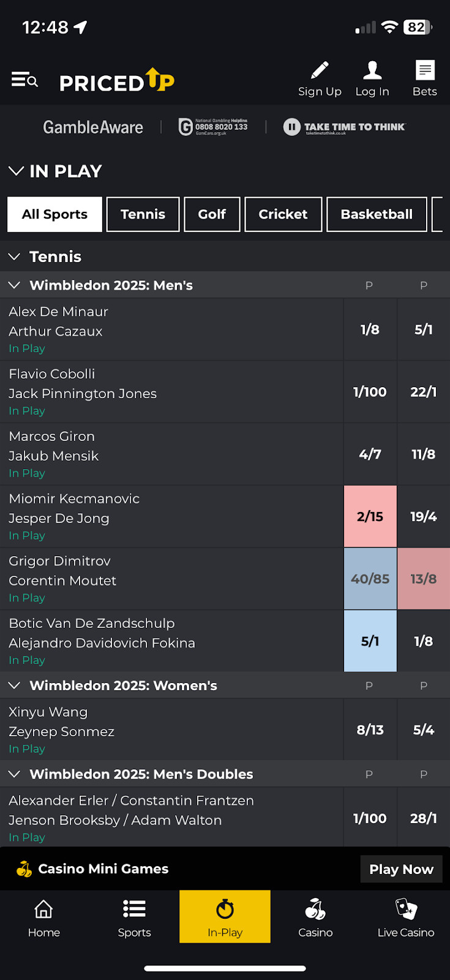Viewport: 450px width, 980px height.
Task: Tap the Log In person icon
Action: click(x=372, y=72)
